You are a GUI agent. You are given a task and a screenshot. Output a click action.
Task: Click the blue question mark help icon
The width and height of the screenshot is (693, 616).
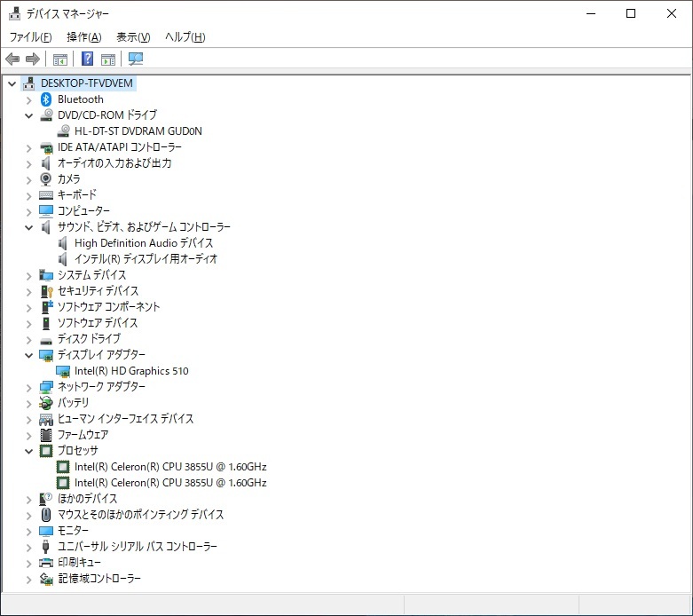pos(87,59)
